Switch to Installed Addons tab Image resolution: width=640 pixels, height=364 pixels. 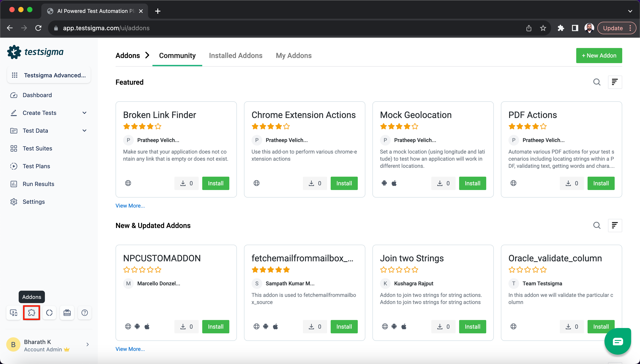(236, 55)
